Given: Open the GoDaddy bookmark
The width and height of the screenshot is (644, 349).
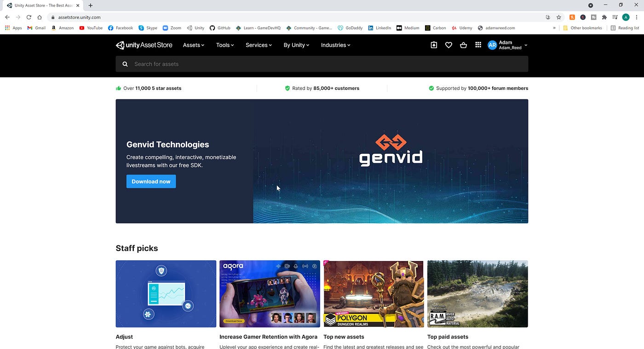Looking at the screenshot, I should pyautogui.click(x=350, y=28).
